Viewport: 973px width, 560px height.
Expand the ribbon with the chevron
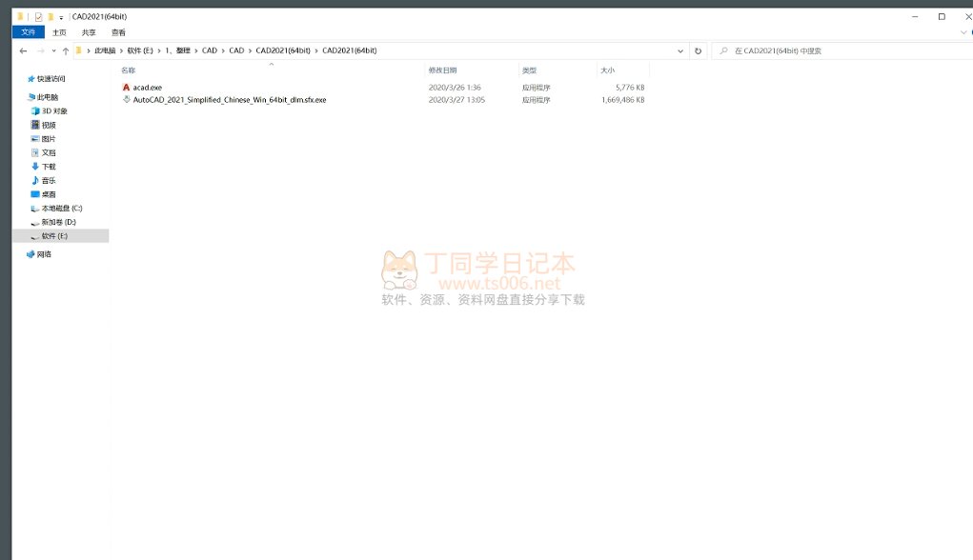tap(963, 32)
